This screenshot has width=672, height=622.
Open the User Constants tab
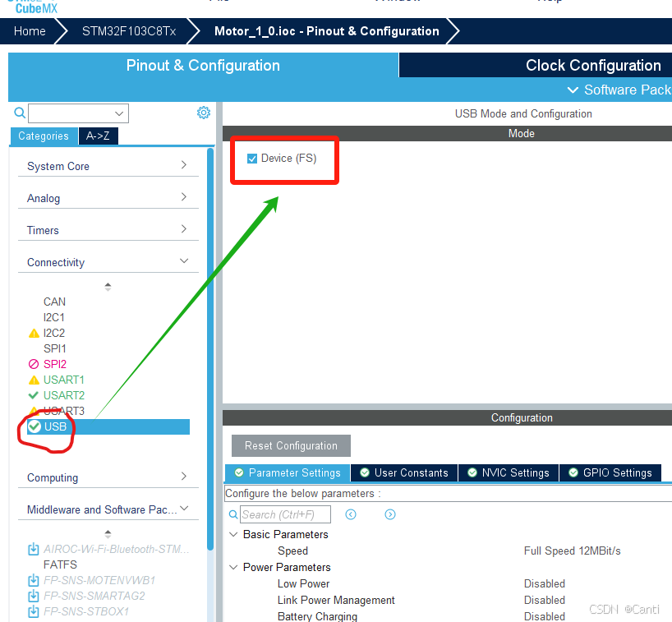404,472
